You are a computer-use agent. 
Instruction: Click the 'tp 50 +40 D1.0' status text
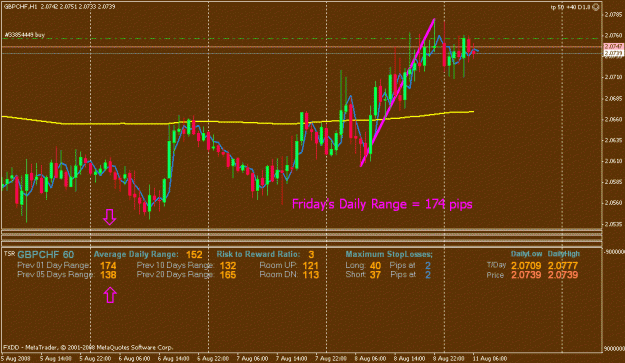[571, 7]
